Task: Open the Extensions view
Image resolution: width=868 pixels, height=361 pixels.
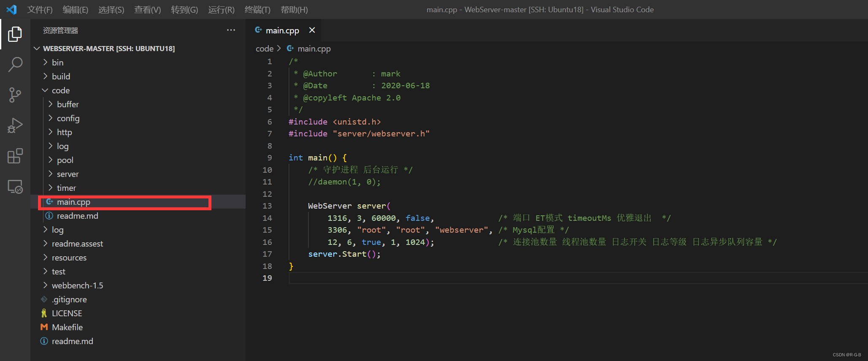Action: tap(15, 156)
